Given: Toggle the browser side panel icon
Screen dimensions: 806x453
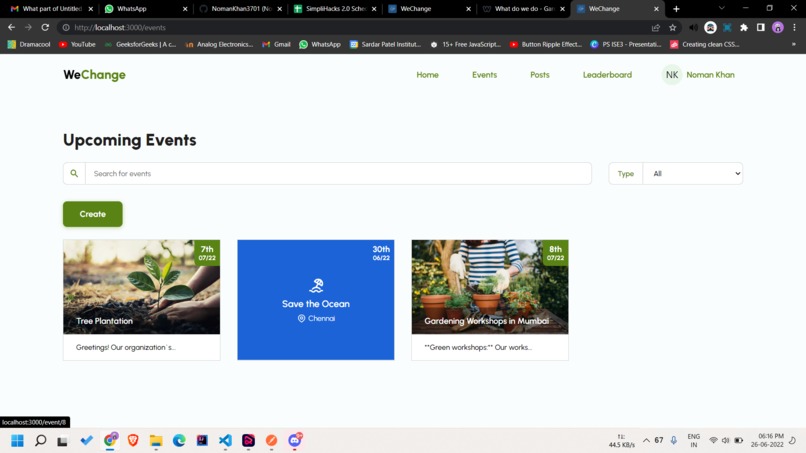Looking at the screenshot, I should 761,27.
